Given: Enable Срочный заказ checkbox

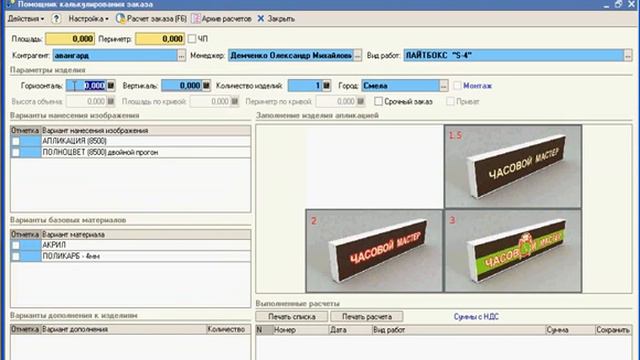Looking at the screenshot, I should click(x=378, y=101).
